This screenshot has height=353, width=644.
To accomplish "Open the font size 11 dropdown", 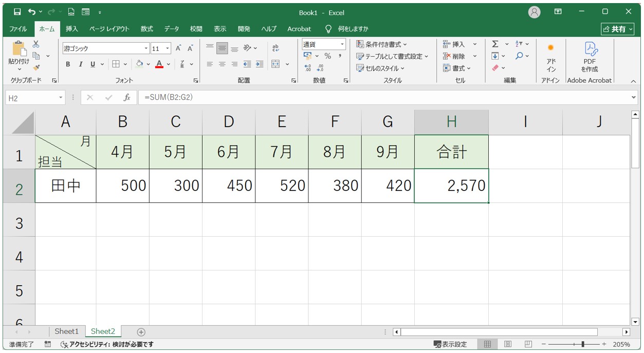I will pos(168,48).
